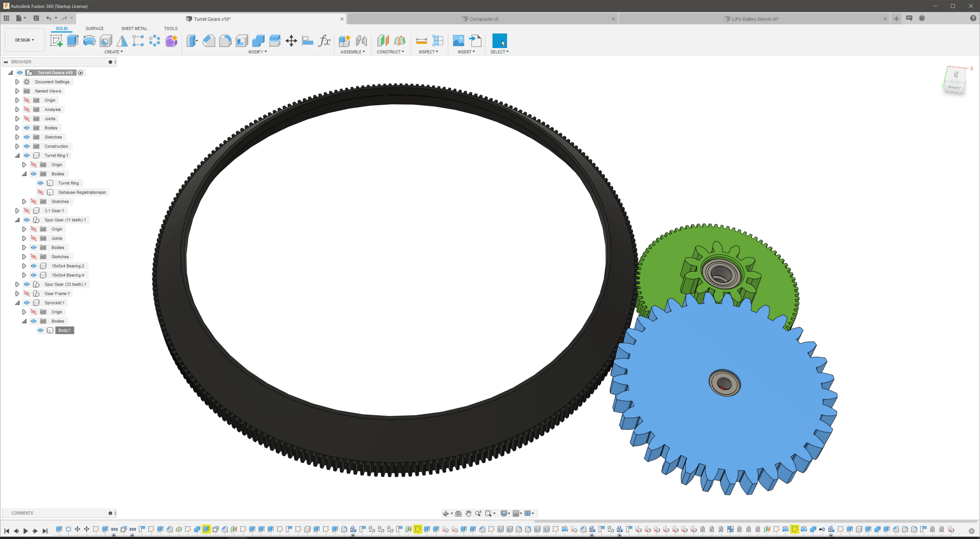Screen dimensions: 980x539
Task: Open the MODIFY panel dropdown
Action: pos(258,52)
